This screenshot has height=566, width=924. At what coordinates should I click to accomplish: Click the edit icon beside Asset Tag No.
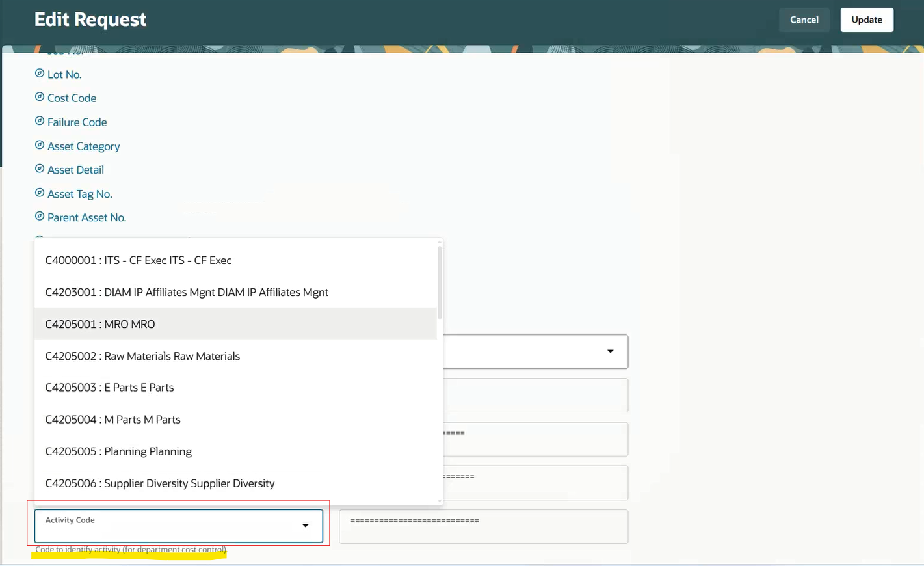coord(39,193)
